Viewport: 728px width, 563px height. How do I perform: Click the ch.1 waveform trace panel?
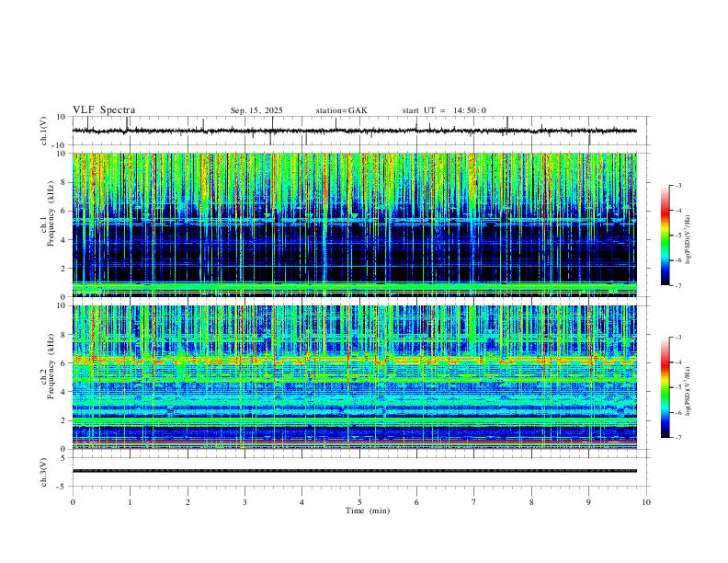360,131
